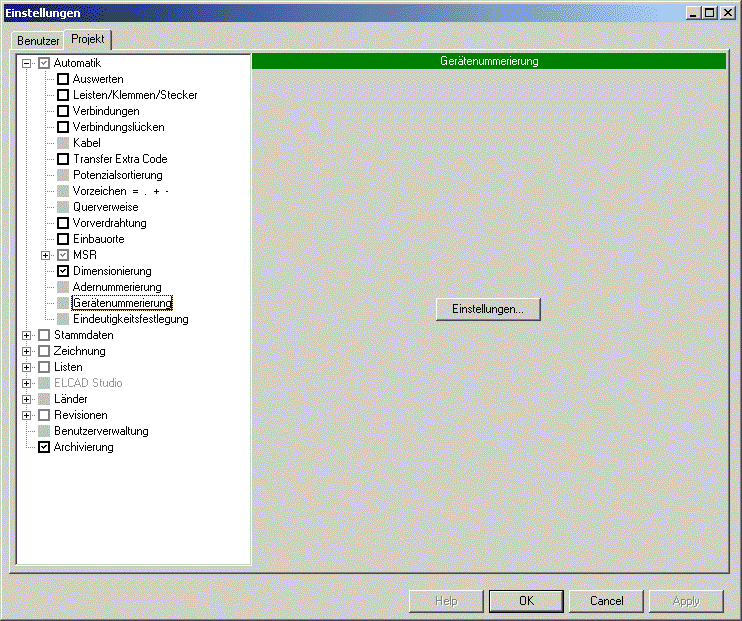Select the Vorzeichen = . + - item

(x=121, y=191)
